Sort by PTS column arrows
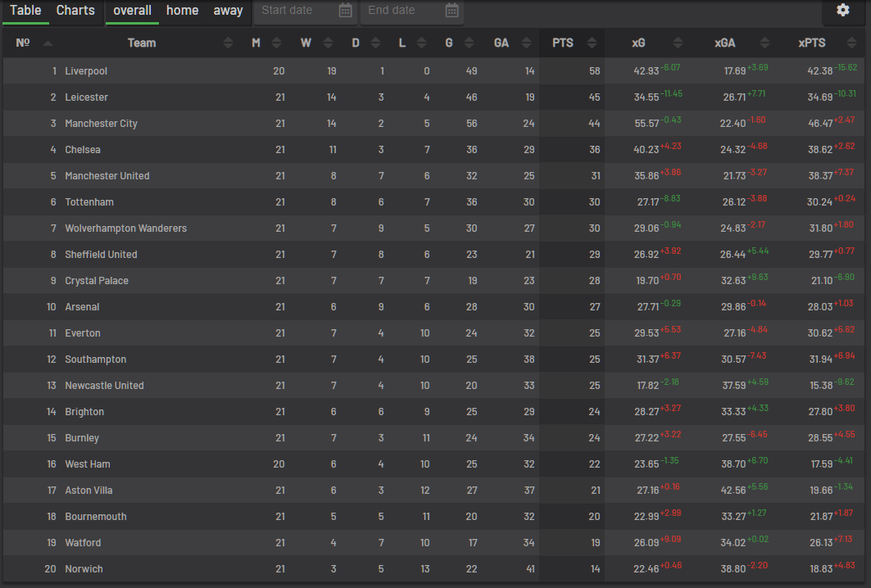871x588 pixels. click(592, 43)
